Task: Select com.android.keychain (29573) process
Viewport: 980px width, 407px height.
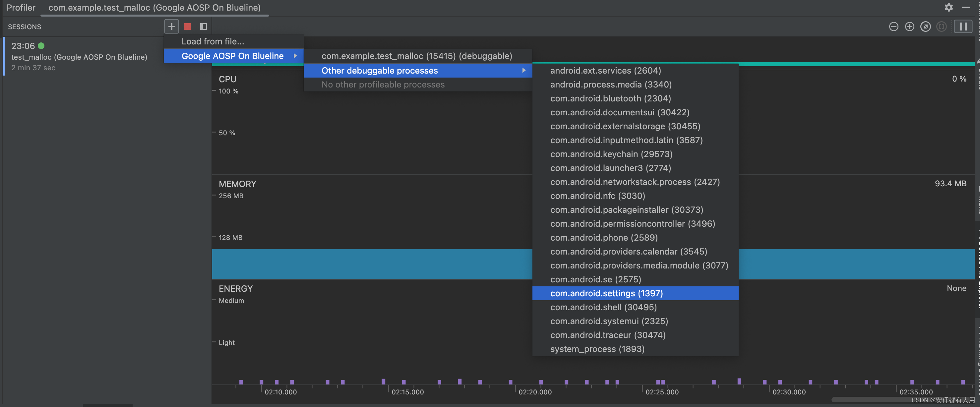Action: coord(635,154)
